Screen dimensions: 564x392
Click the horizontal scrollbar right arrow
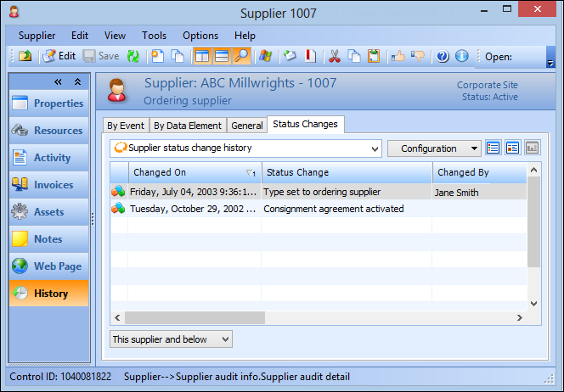click(519, 317)
